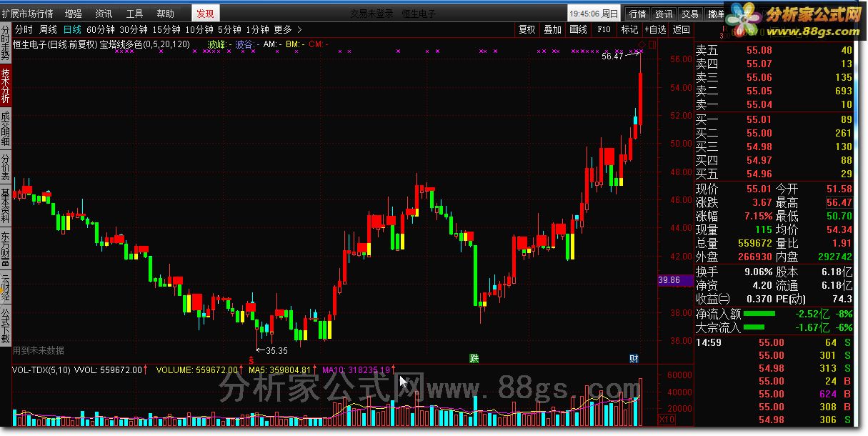Open the 基本资料 side tab
The image size is (868, 436).
click(x=6, y=207)
